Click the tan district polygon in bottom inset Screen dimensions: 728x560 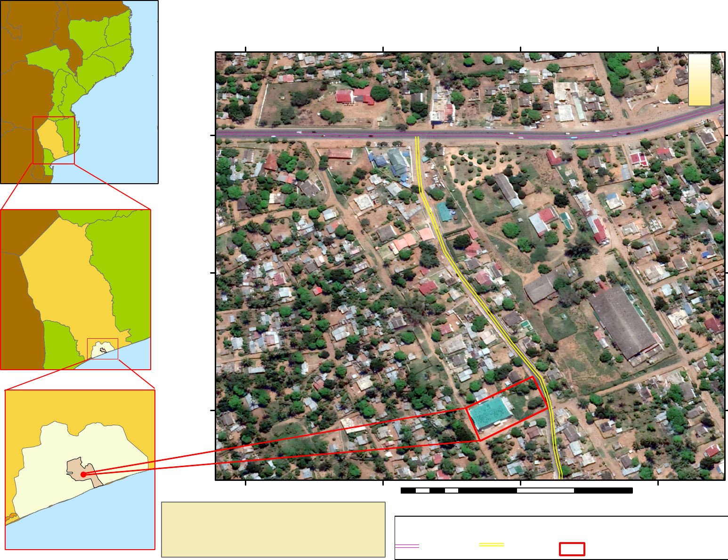tap(80, 468)
